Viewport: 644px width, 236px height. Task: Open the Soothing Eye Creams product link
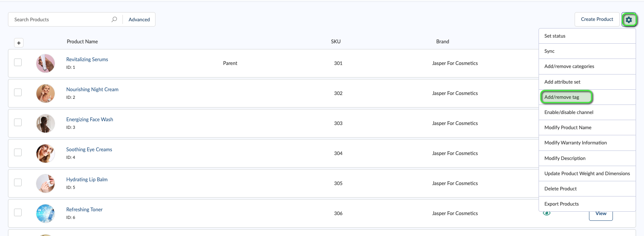89,149
